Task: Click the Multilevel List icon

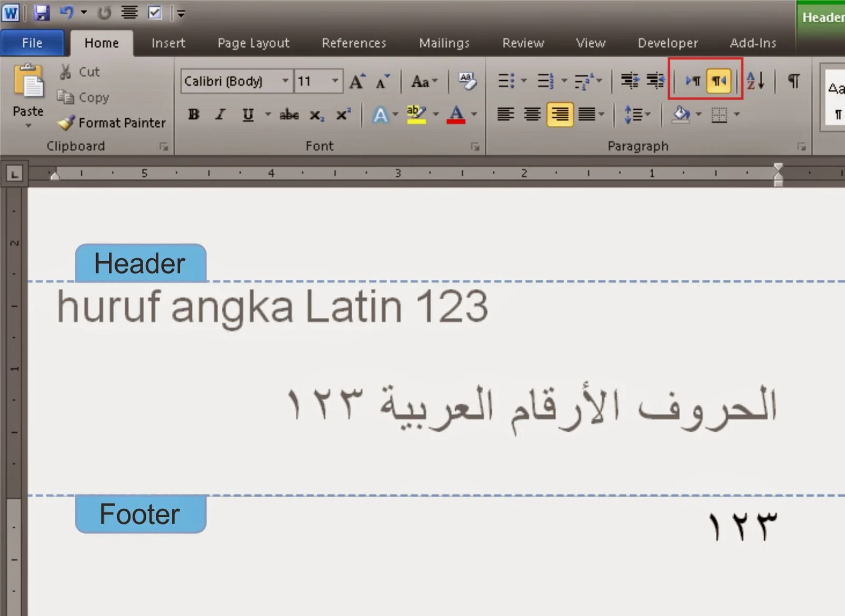Action: pyautogui.click(x=583, y=81)
